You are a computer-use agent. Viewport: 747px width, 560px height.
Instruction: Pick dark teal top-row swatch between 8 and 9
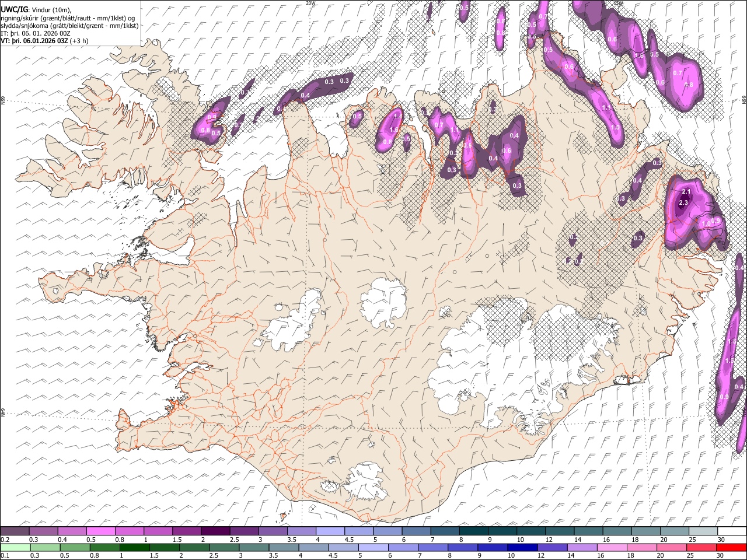[473, 531]
